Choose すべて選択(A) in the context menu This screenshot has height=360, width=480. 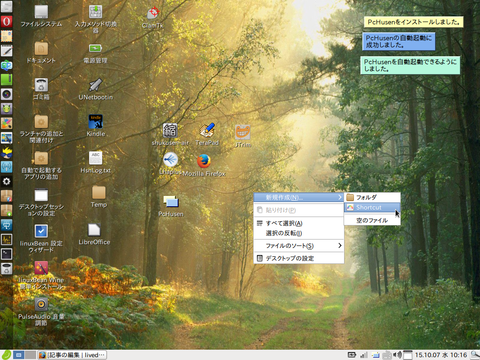click(299, 223)
